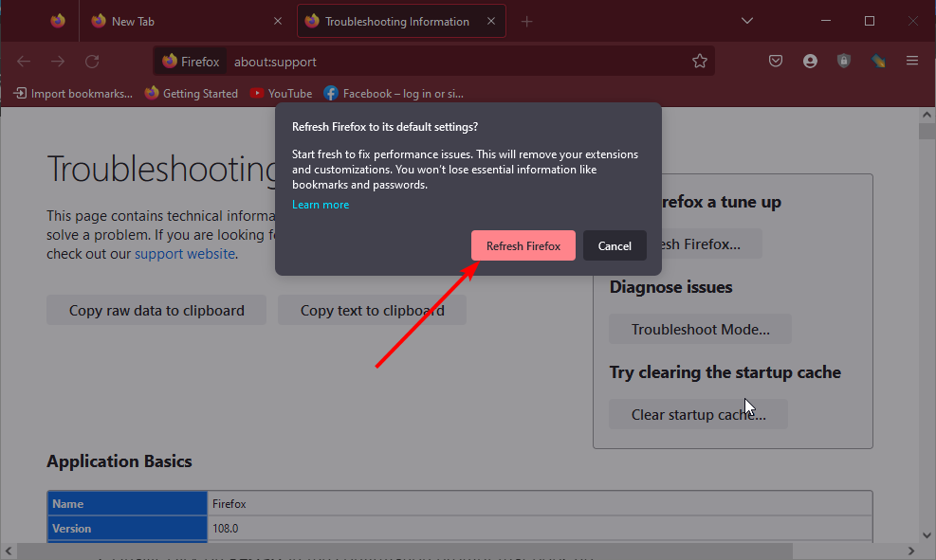Click the Firefox name value cell
936x560 pixels.
tap(540, 504)
